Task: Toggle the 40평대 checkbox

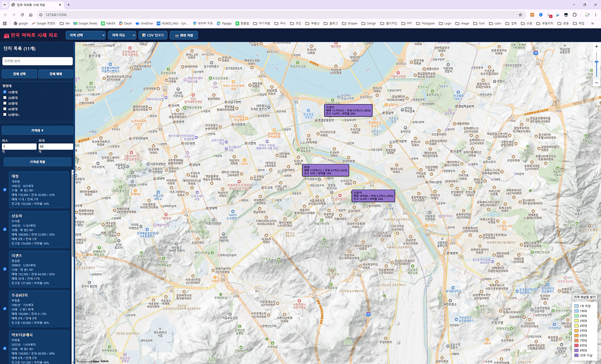Action: pyautogui.click(x=5, y=109)
